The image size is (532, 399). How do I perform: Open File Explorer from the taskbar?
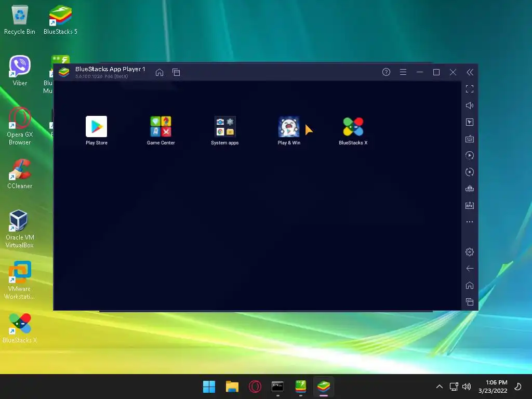(x=232, y=387)
